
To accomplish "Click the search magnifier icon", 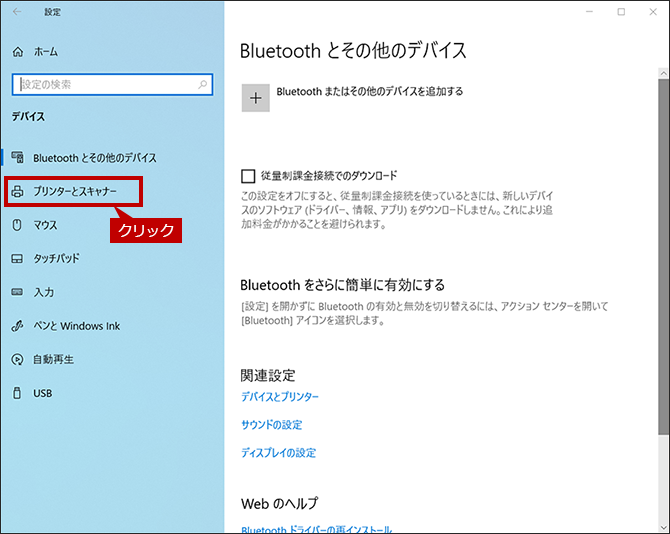I will pyautogui.click(x=203, y=85).
